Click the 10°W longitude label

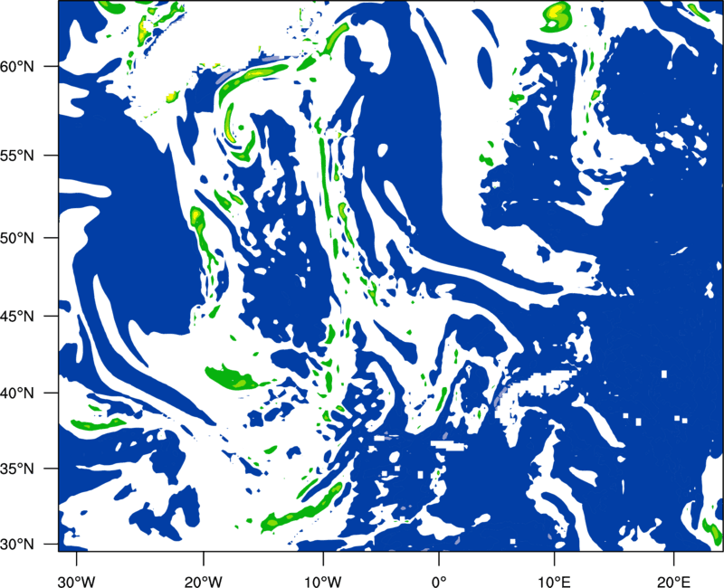[323, 581]
